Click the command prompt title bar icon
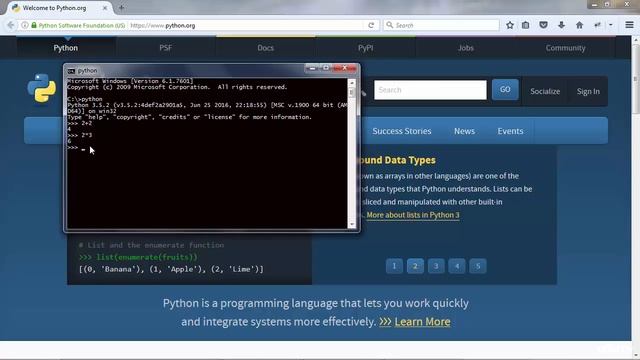Screen dimensions: 640x360 (71, 71)
